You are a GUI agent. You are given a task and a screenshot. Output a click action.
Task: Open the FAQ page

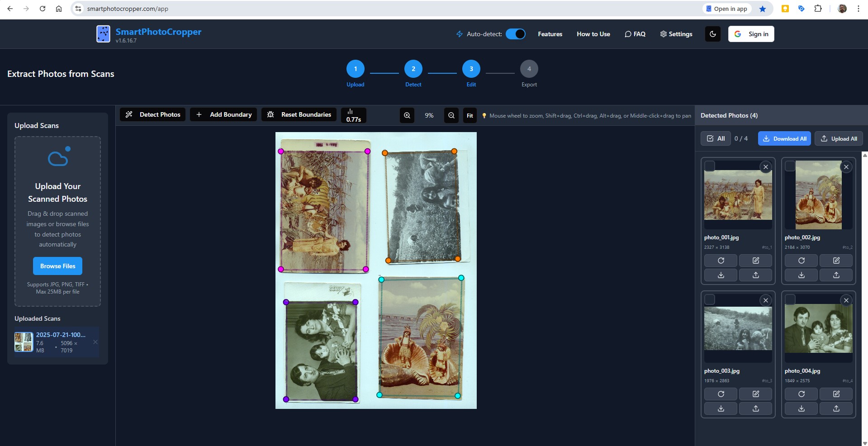(635, 34)
